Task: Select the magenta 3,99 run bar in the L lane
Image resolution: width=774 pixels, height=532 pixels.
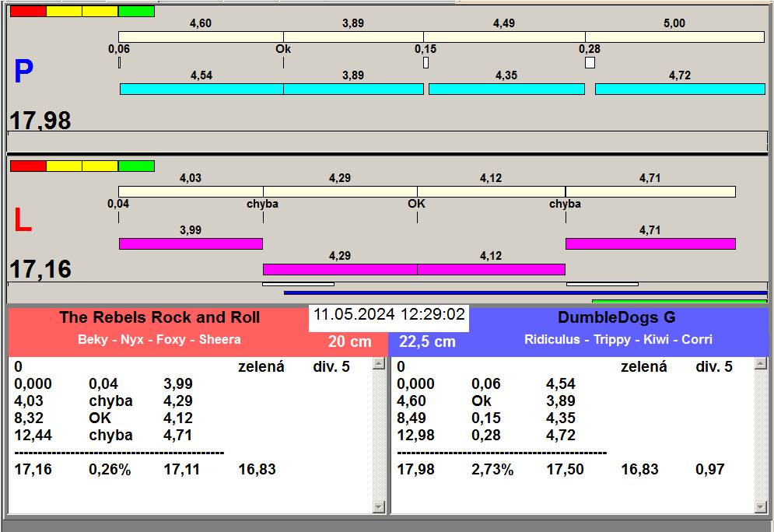Action: 191,243
